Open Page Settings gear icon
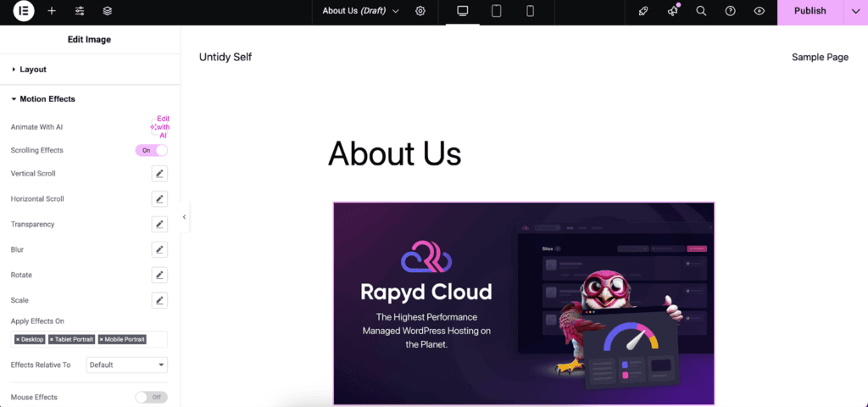868x407 pixels. [x=420, y=11]
